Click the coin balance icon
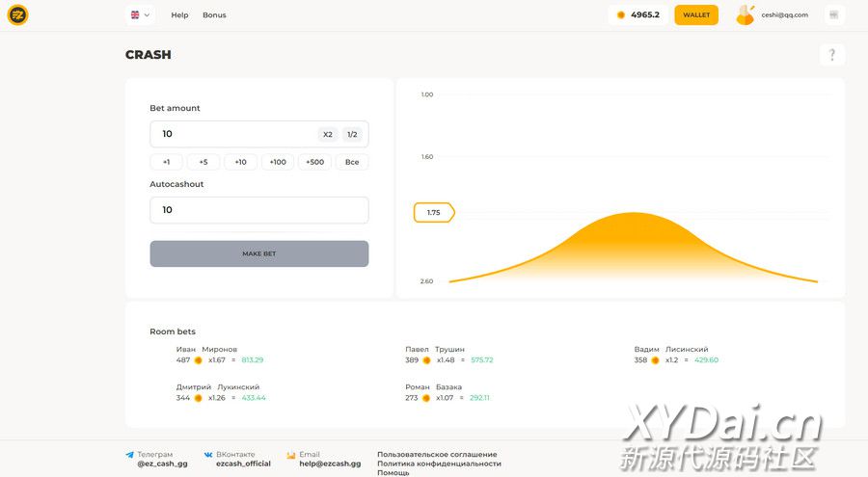Viewport: 868px width, 477px height. coord(621,15)
